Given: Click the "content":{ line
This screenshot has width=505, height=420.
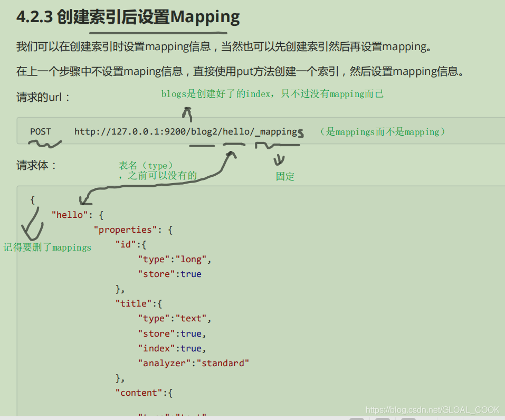Looking at the screenshot, I should coord(144,393).
